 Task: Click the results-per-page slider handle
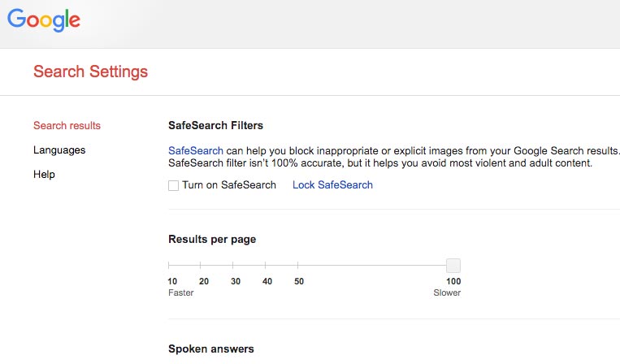click(x=453, y=265)
